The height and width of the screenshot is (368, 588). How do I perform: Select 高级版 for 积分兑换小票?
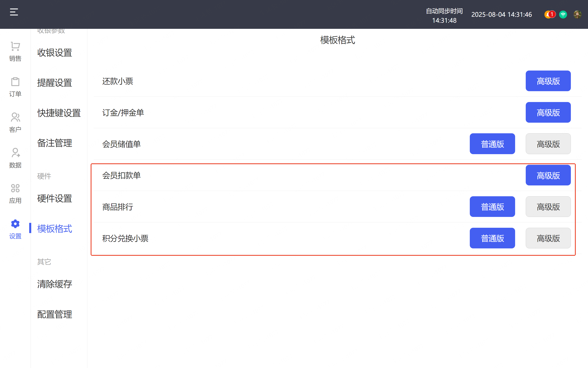548,238
